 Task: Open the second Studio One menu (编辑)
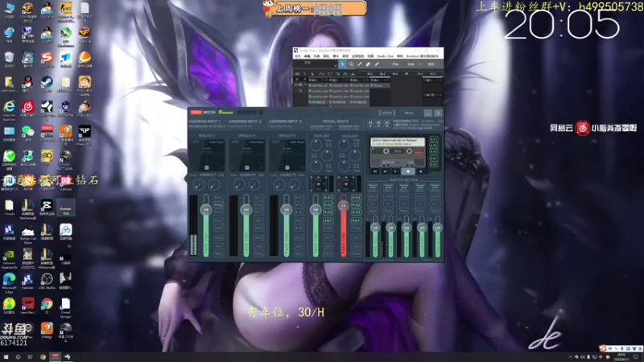click(308, 56)
